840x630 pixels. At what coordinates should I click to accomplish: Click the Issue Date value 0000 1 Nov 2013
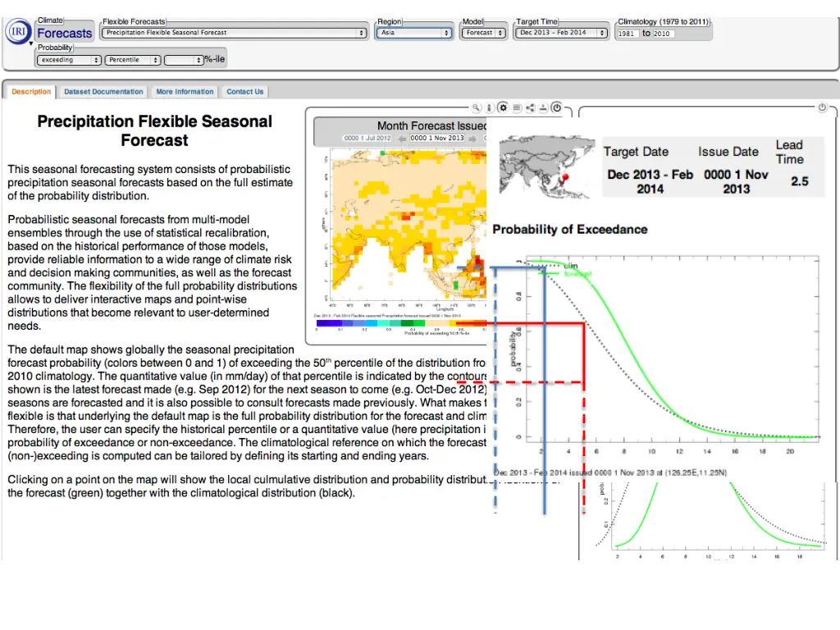coord(736,181)
